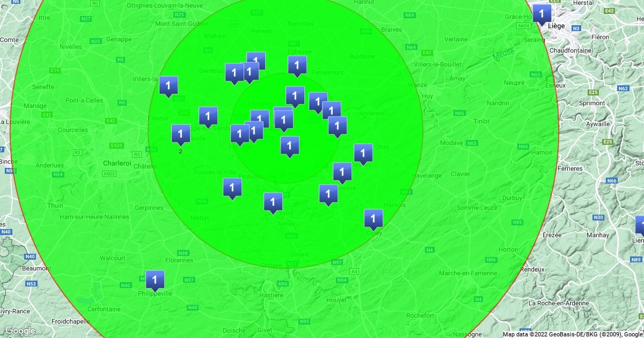Select the Walcourt label
The width and height of the screenshot is (644, 338).
tap(113, 258)
